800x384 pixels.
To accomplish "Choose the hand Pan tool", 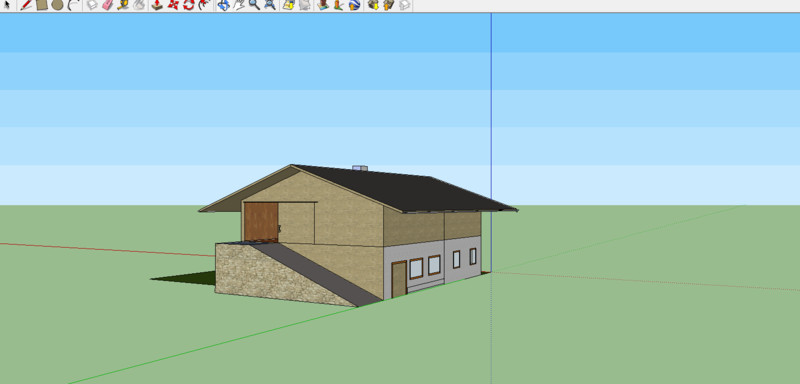I will pos(238,5).
